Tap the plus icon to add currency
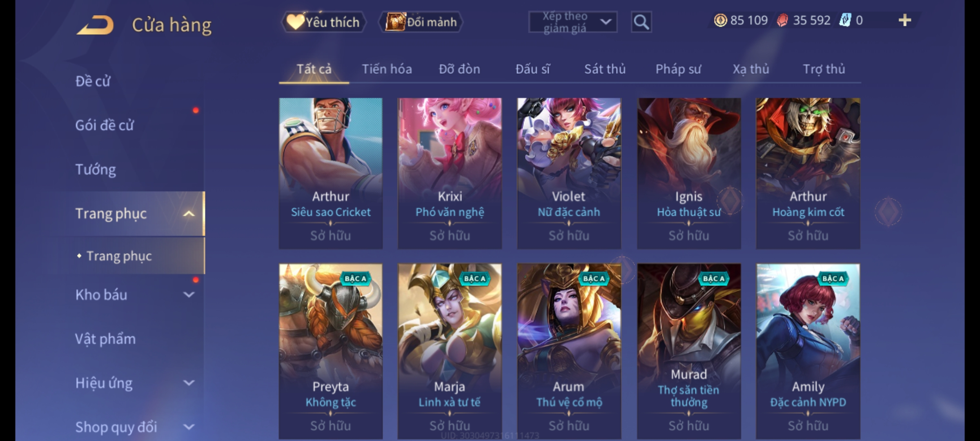Screen dimensions: 980x441 (x=905, y=20)
